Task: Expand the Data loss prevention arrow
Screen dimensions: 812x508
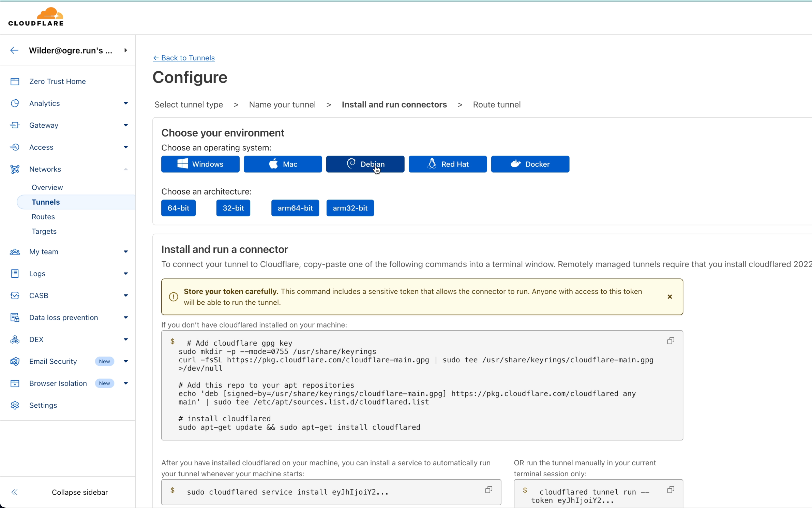Action: (125, 318)
